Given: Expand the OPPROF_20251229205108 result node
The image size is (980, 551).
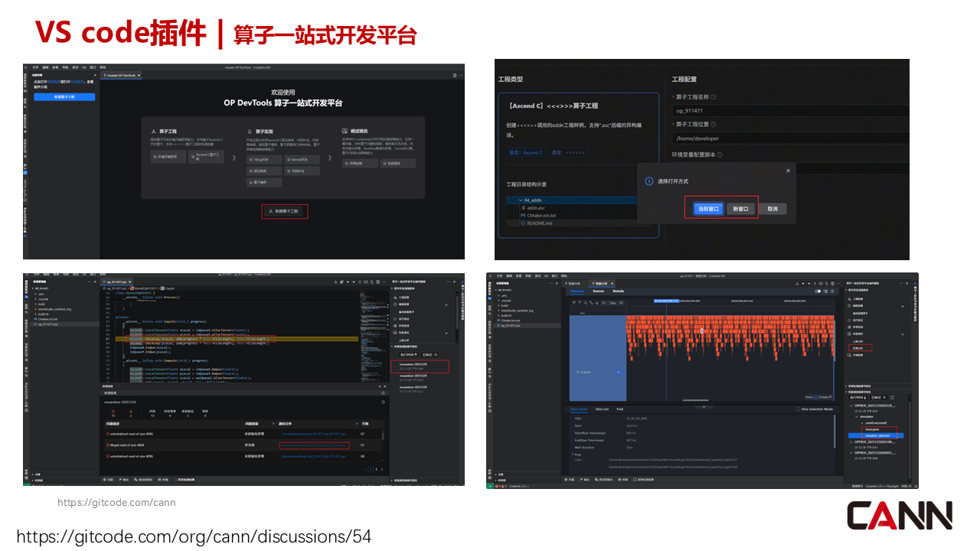Looking at the screenshot, I should [851, 442].
